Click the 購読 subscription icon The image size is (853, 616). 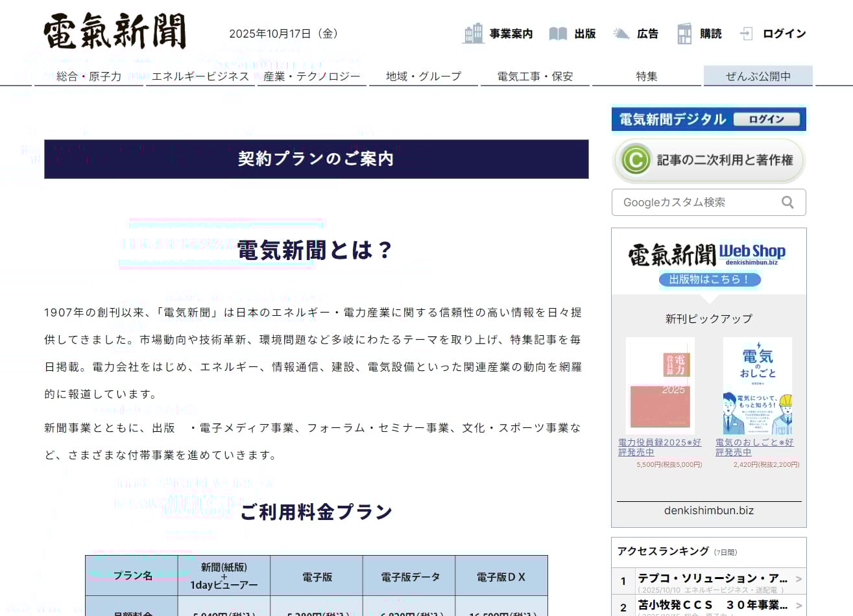684,34
